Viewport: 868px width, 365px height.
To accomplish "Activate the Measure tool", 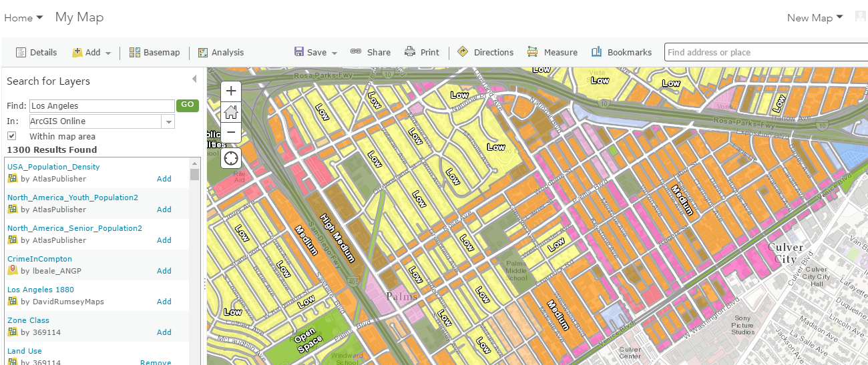I will coord(552,52).
